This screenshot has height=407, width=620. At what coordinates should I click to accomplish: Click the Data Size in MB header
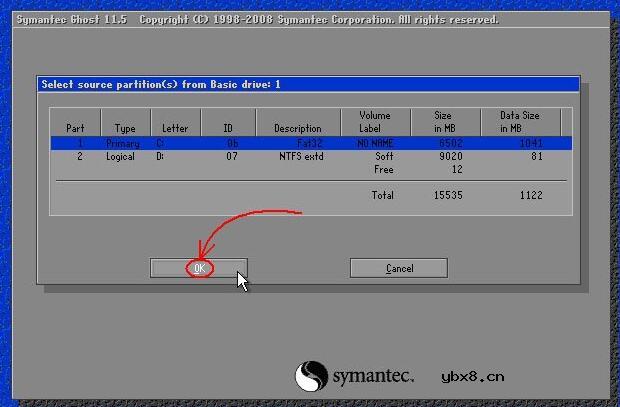click(x=519, y=122)
